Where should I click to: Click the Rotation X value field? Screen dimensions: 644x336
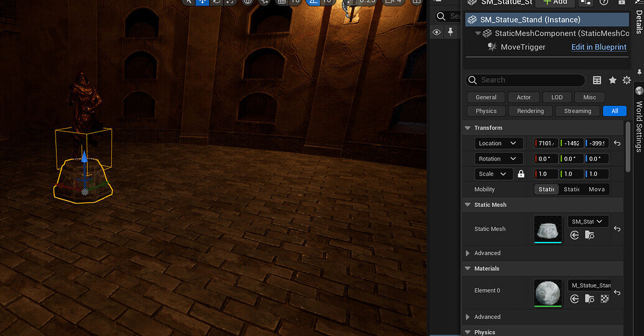click(546, 159)
